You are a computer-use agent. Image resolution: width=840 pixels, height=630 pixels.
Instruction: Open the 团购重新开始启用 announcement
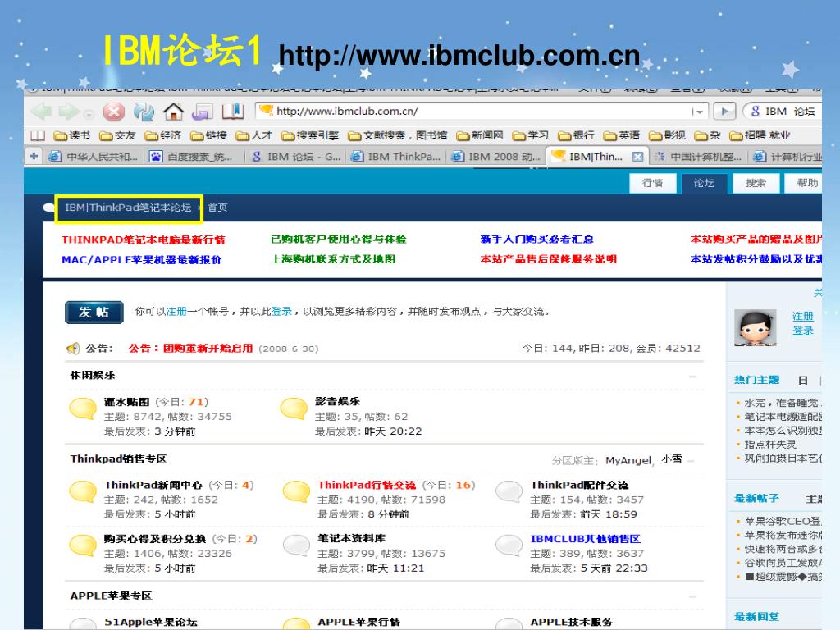208,348
